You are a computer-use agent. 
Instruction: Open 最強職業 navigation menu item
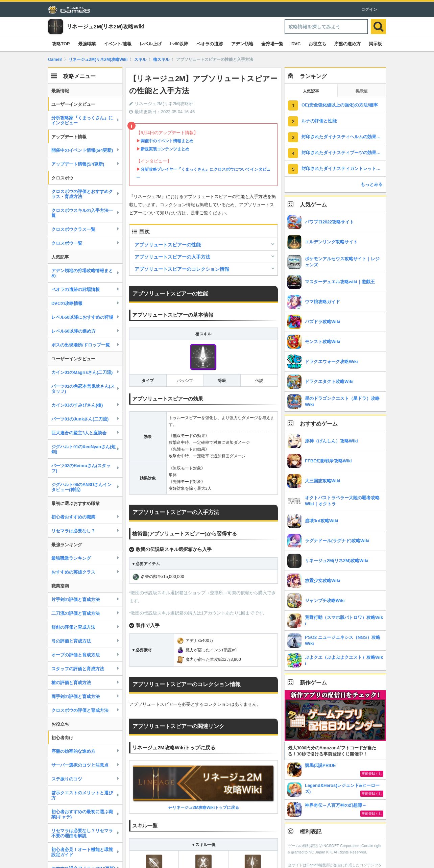pos(87,44)
